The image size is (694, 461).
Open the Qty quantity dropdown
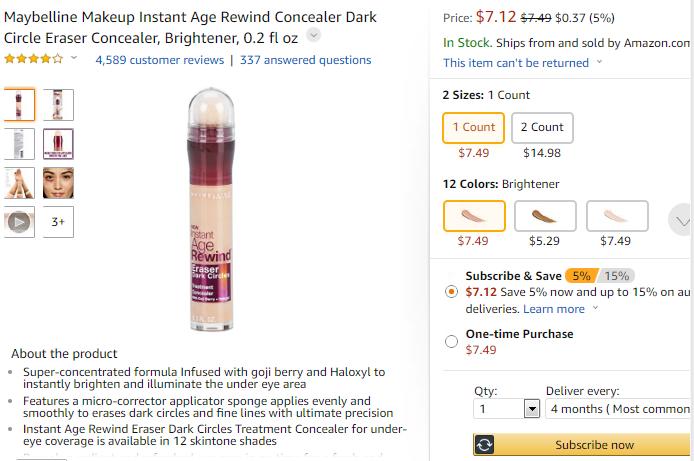pyautogui.click(x=507, y=409)
